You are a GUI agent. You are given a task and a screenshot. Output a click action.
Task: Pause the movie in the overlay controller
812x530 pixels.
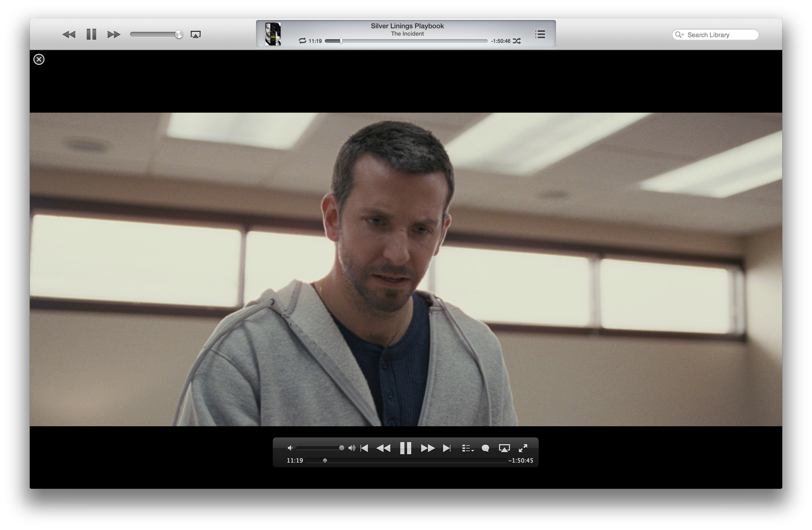click(x=406, y=448)
